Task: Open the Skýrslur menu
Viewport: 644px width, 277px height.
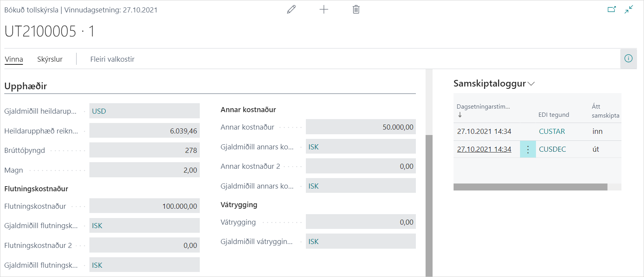Action: click(x=50, y=59)
